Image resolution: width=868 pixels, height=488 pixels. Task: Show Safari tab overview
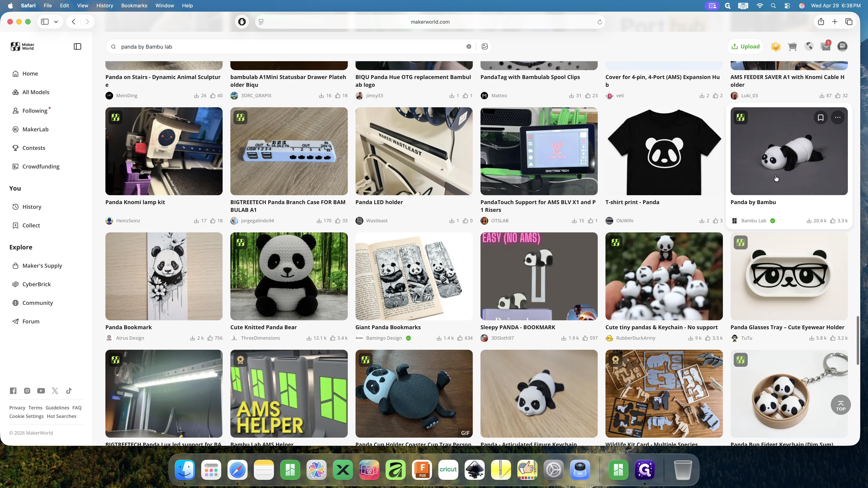point(849,21)
